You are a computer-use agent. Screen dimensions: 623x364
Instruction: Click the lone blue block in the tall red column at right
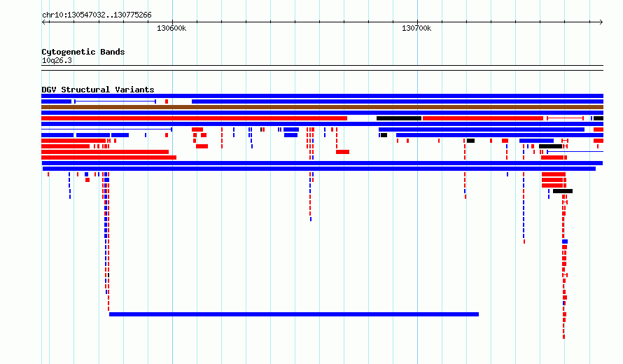point(565,241)
